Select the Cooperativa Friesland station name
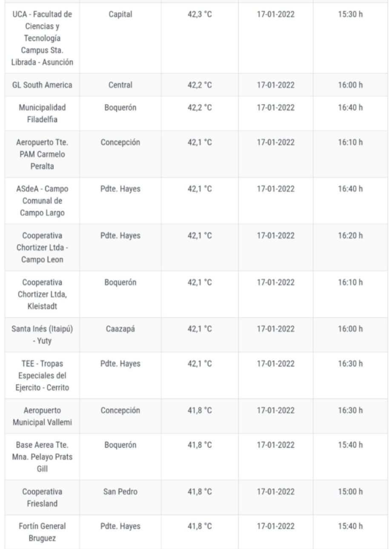The image size is (392, 549). pyautogui.click(x=42, y=497)
